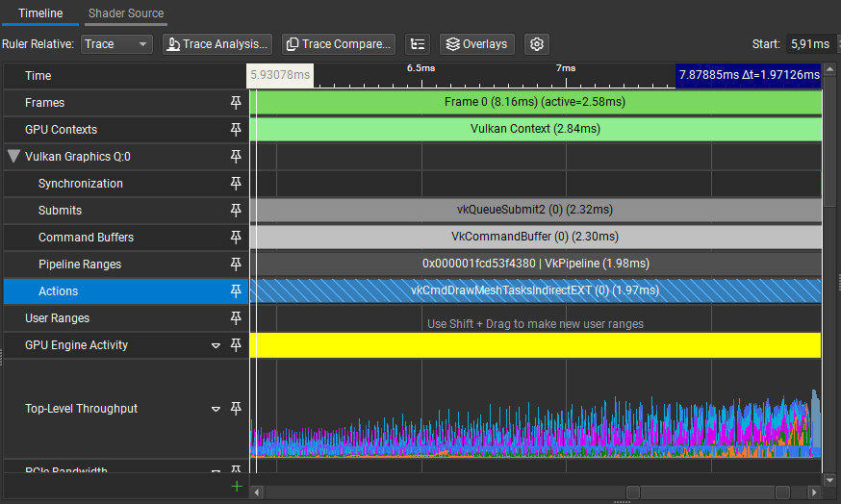This screenshot has width=841, height=504.
Task: Select the Timeline tab
Action: [x=40, y=13]
